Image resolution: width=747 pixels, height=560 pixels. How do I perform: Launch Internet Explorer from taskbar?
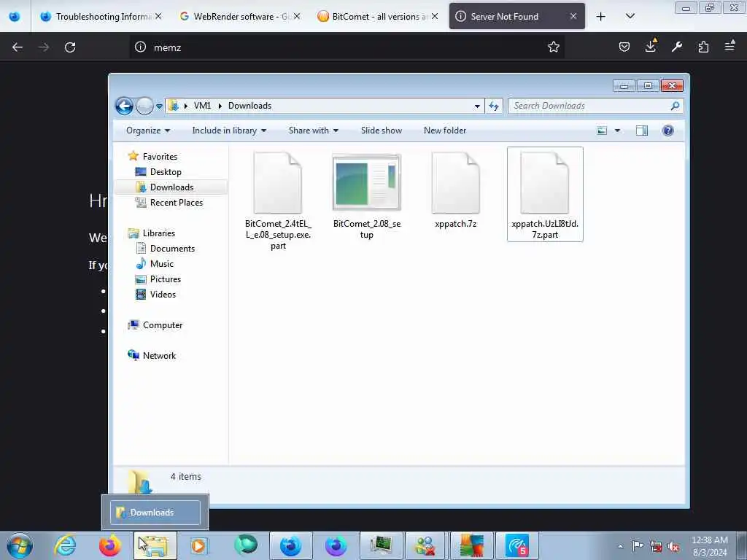[65, 545]
